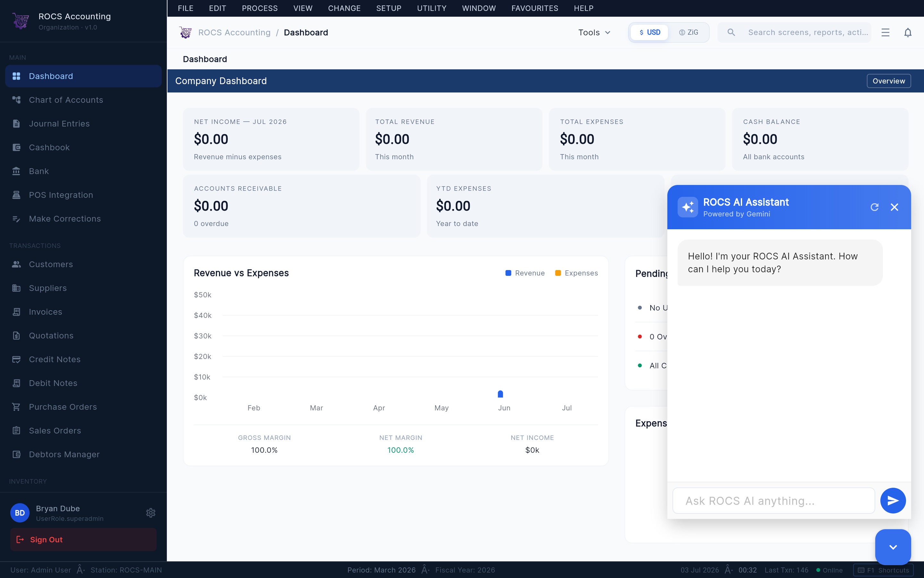Click the Suppliers building icon
Viewport: 924px width, 578px height.
(16, 288)
